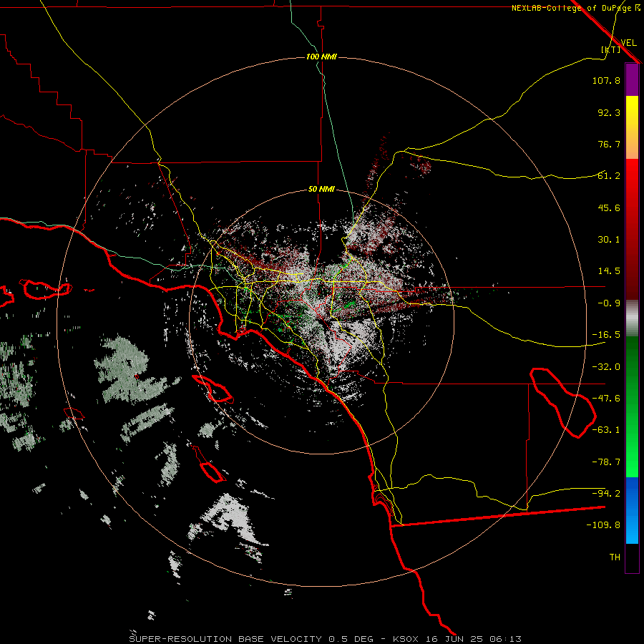Image resolution: width=644 pixels, height=644 pixels.
Task: Click the -63.1 scale label
Action: (606, 430)
